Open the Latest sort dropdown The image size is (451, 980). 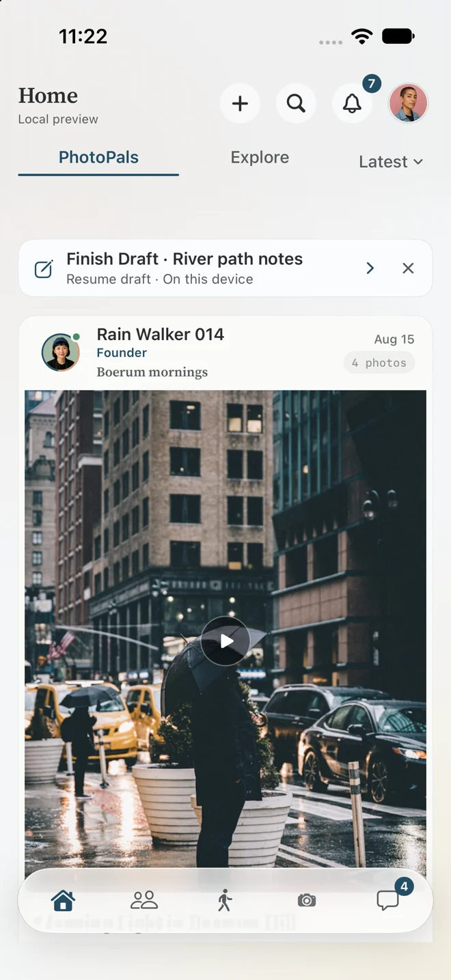(x=391, y=162)
